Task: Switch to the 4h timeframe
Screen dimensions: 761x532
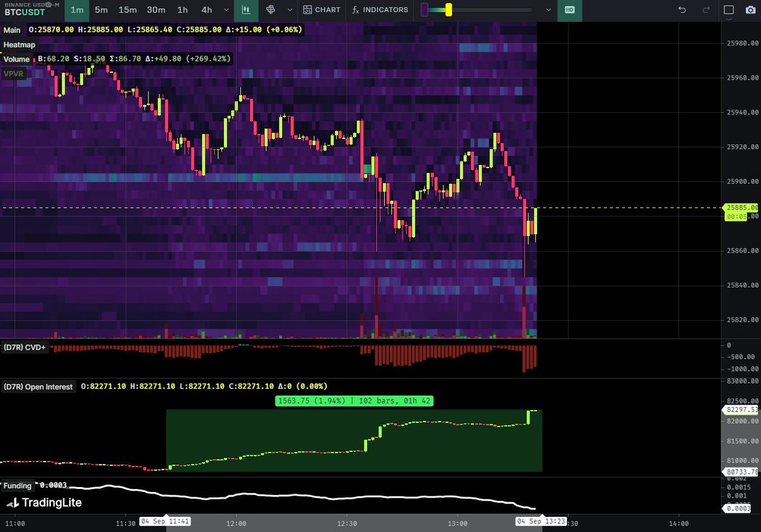Action: tap(207, 10)
